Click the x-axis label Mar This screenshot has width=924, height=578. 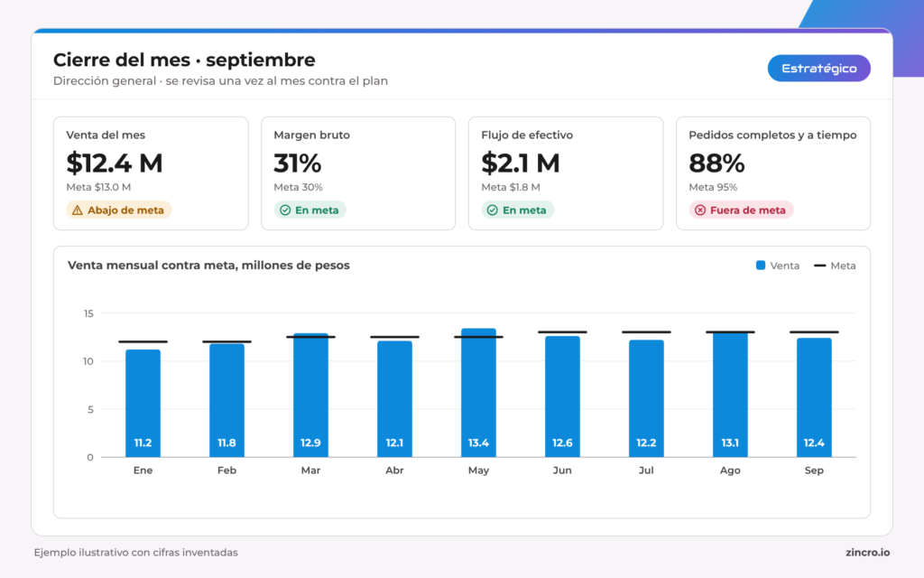(x=310, y=470)
